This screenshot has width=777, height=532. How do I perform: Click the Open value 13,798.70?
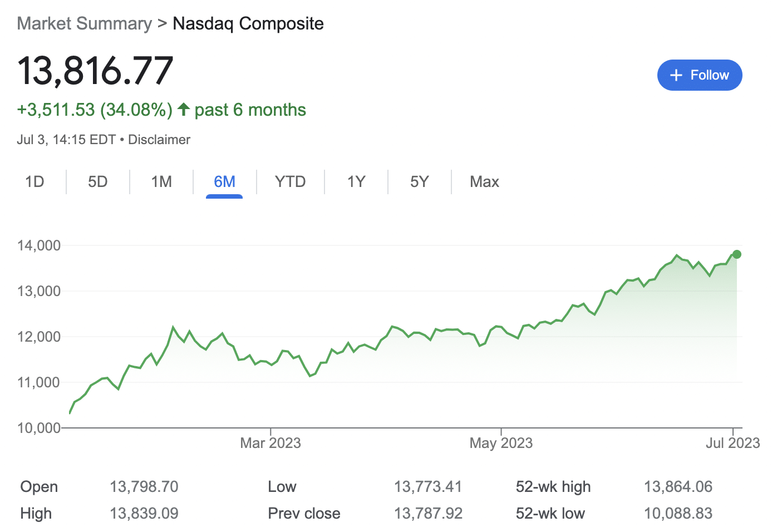click(x=144, y=487)
